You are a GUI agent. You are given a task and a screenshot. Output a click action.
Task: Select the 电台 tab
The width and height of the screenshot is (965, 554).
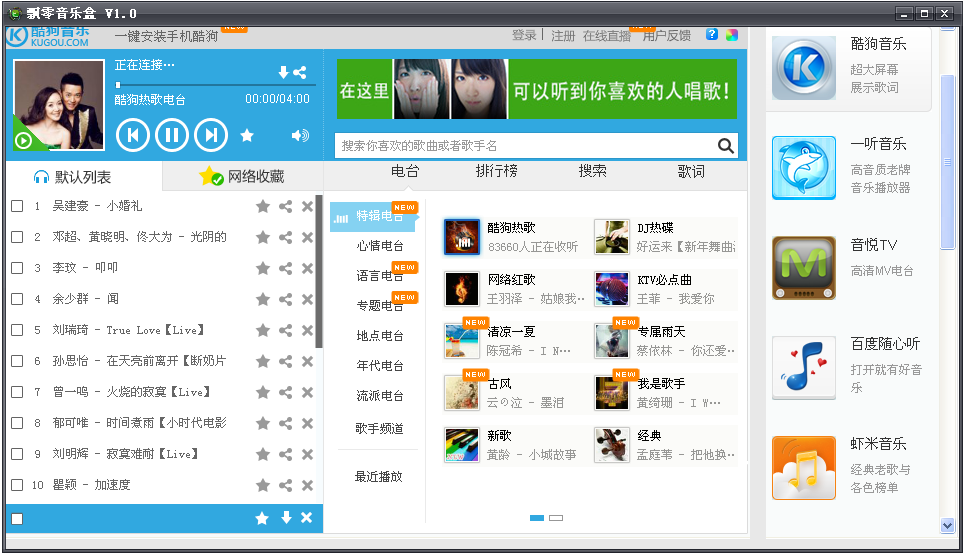tap(405, 171)
